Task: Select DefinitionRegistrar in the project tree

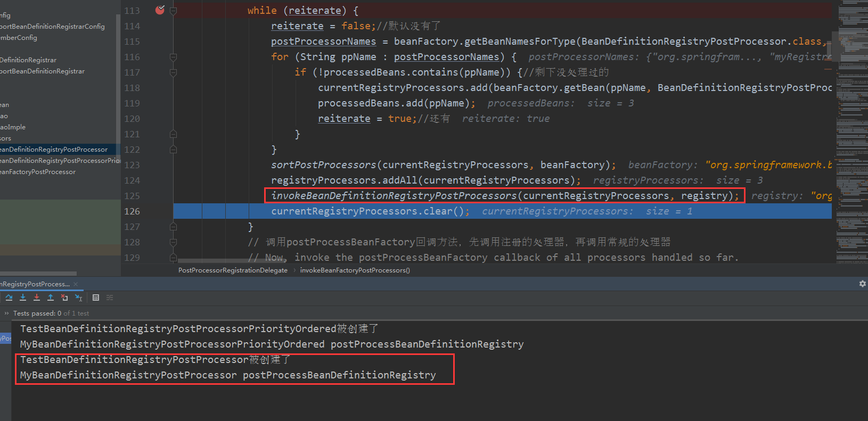Action: tap(28, 60)
